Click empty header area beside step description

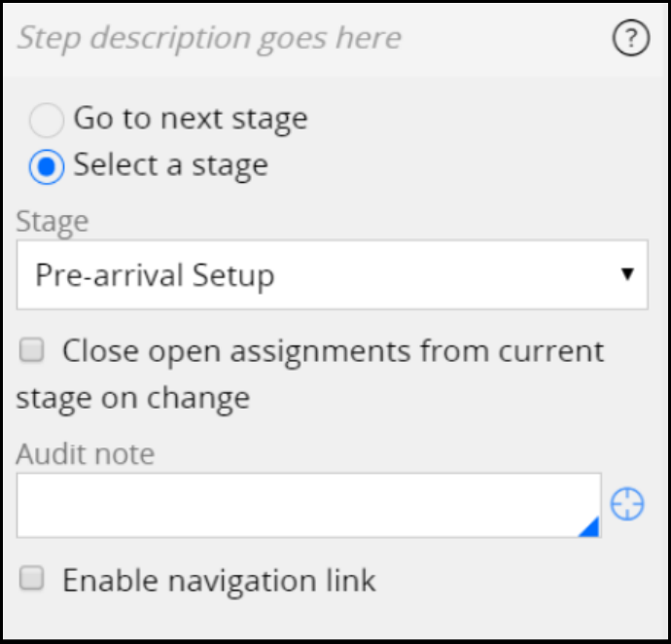coord(506,39)
